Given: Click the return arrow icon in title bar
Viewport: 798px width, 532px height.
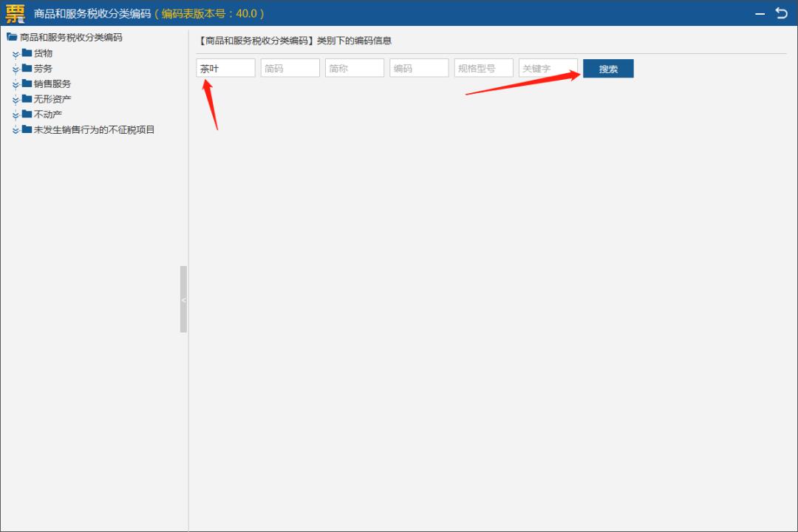Looking at the screenshot, I should [781, 13].
